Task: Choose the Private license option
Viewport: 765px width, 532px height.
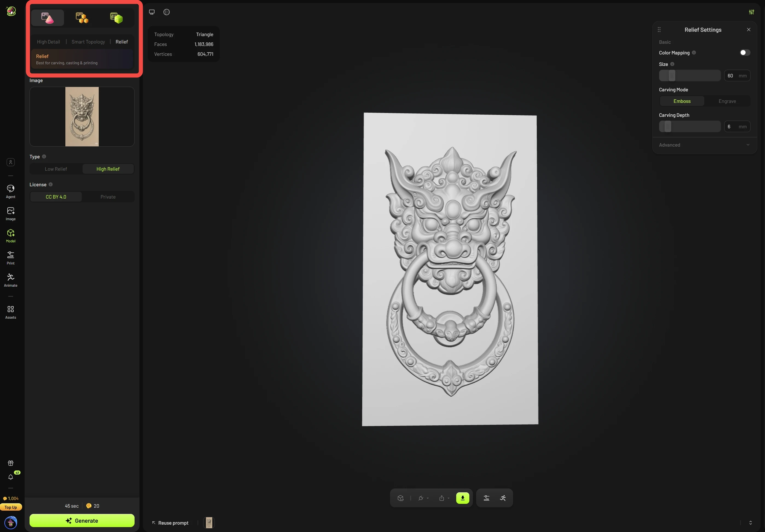Action: click(108, 197)
